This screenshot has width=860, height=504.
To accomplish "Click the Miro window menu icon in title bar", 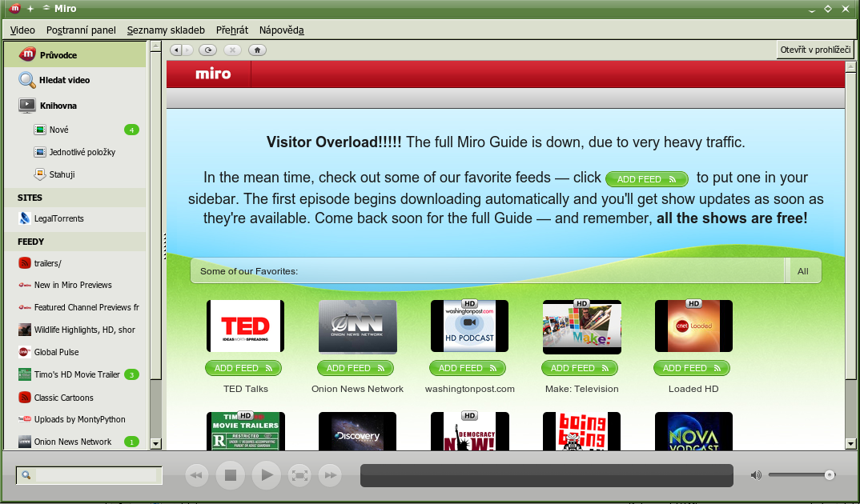I will tap(14, 8).
